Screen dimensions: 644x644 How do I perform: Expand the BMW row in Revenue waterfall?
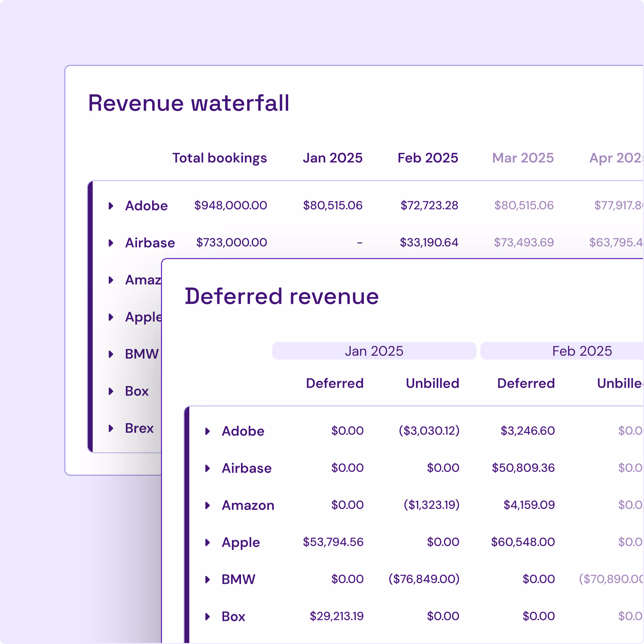tap(111, 354)
